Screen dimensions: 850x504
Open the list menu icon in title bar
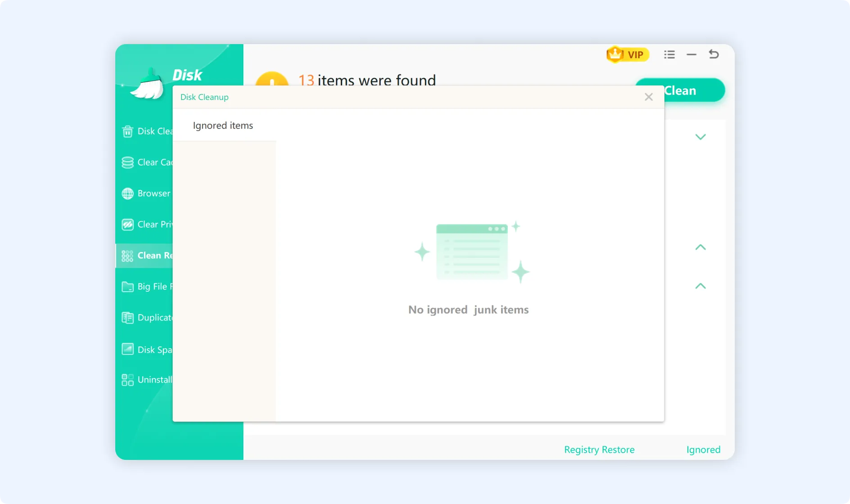coord(669,54)
